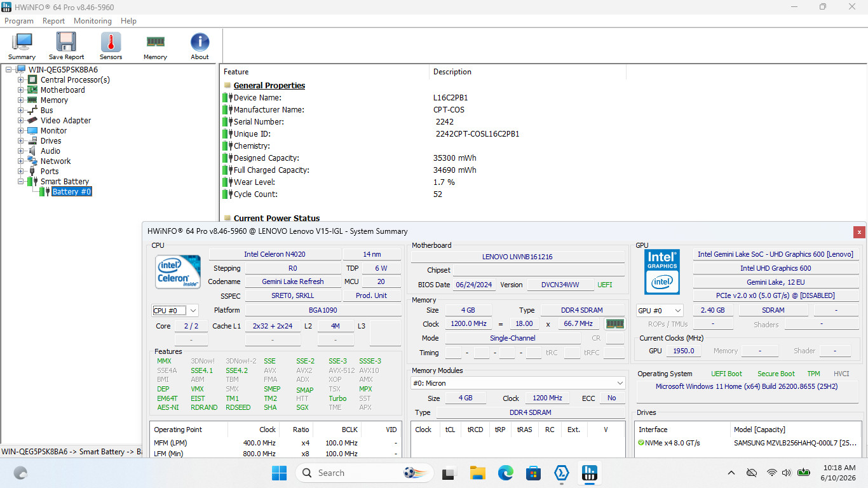Click the 'Intel Celeron N4020' CPU name field
Image resolution: width=868 pixels, height=488 pixels.
click(275, 254)
